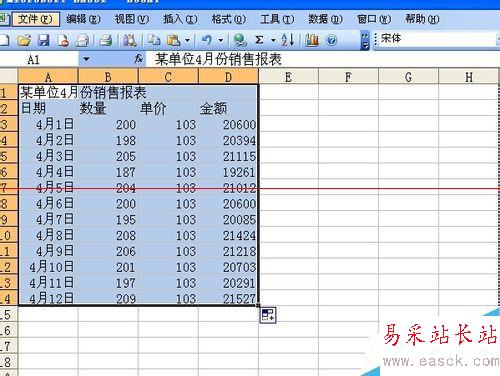Open the 文件(F) menu
Image resolution: width=500 pixels, height=376 pixels.
coord(36,19)
